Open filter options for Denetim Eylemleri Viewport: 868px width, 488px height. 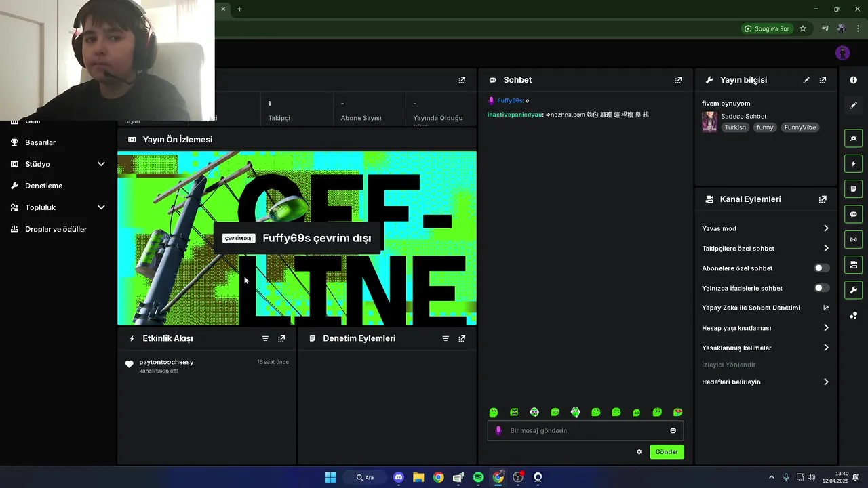pyautogui.click(x=446, y=338)
